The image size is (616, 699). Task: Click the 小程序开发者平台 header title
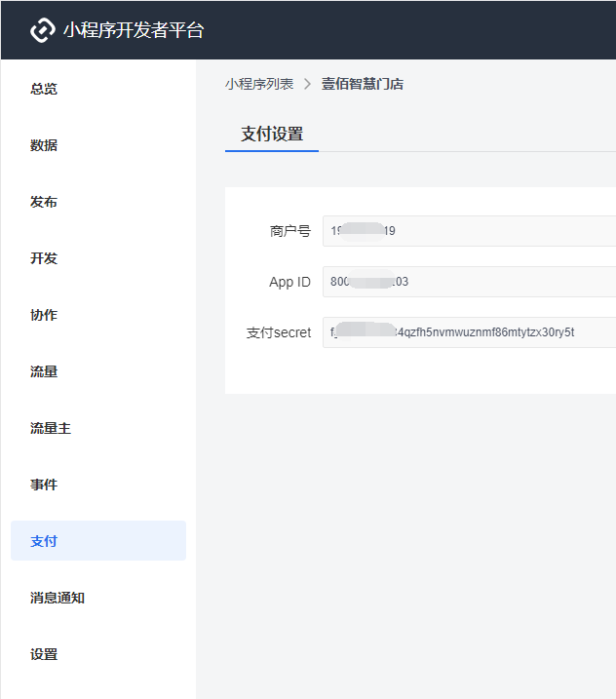pyautogui.click(x=134, y=30)
